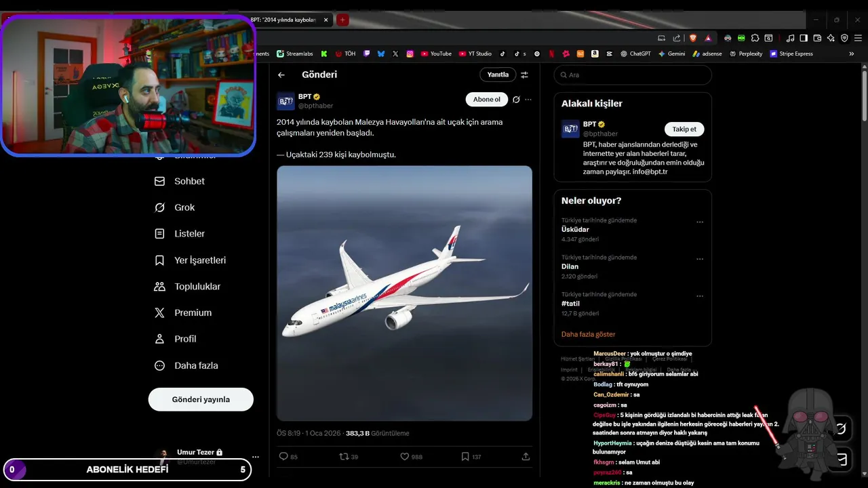Open a new browser tab
Viewport: 868px width, 488px height.
343,20
